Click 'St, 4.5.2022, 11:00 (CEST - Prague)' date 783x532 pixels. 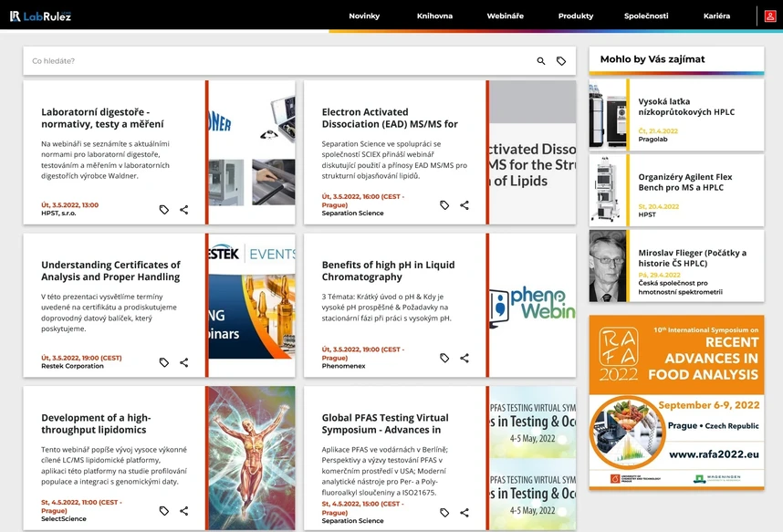81,506
